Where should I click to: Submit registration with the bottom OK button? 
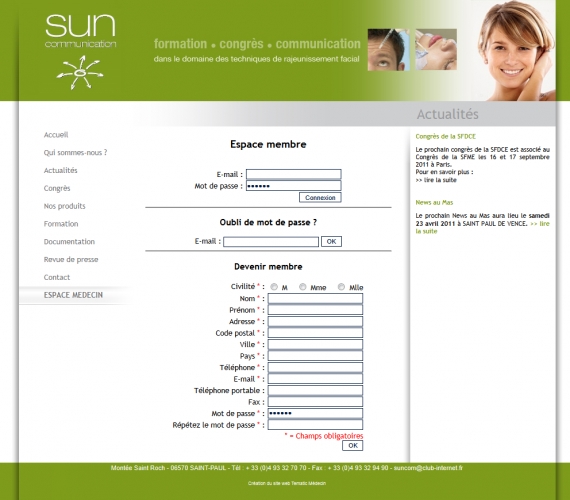tap(353, 445)
